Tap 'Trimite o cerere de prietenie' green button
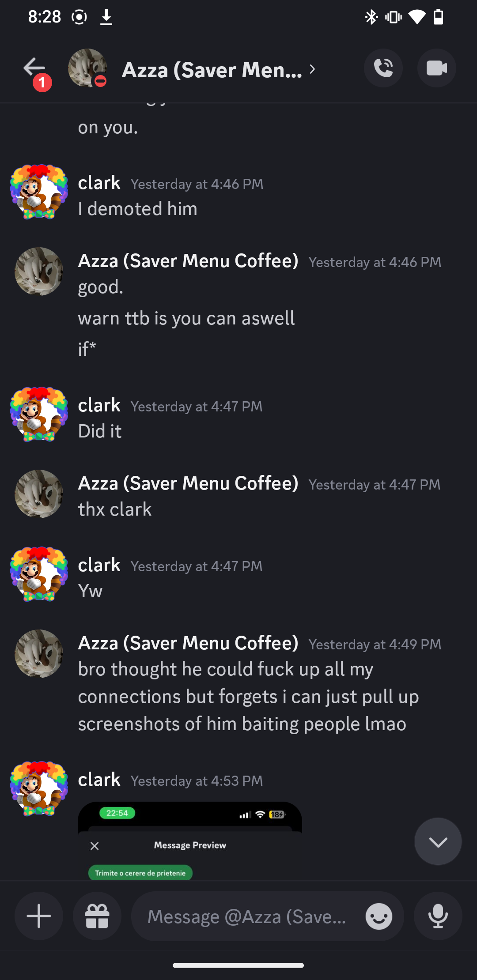The width and height of the screenshot is (477, 980). (140, 873)
